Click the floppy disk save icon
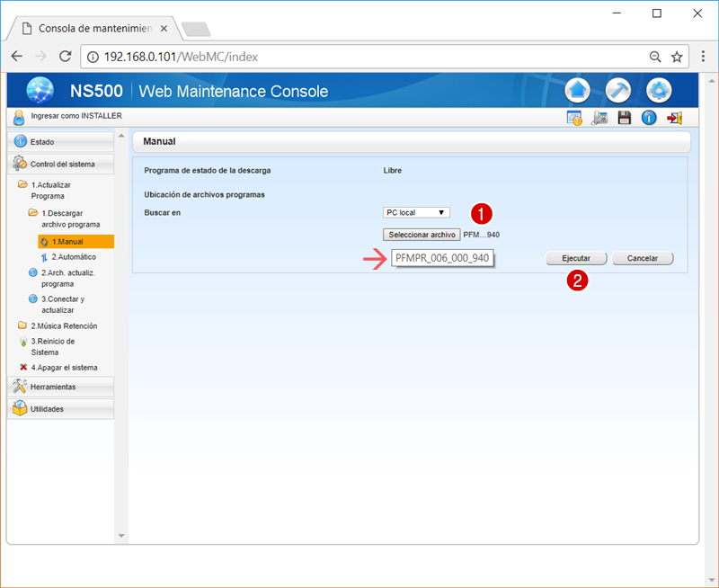This screenshot has height=588, width=719. (624, 118)
